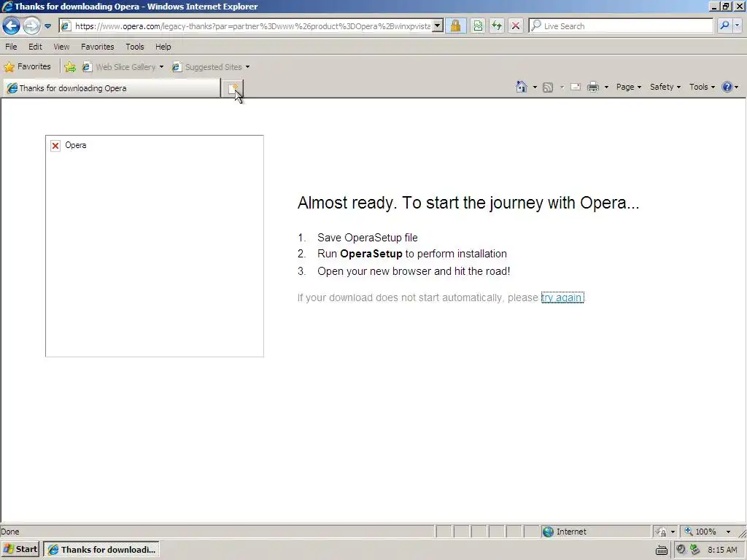Click the Help question mark icon

pyautogui.click(x=727, y=87)
